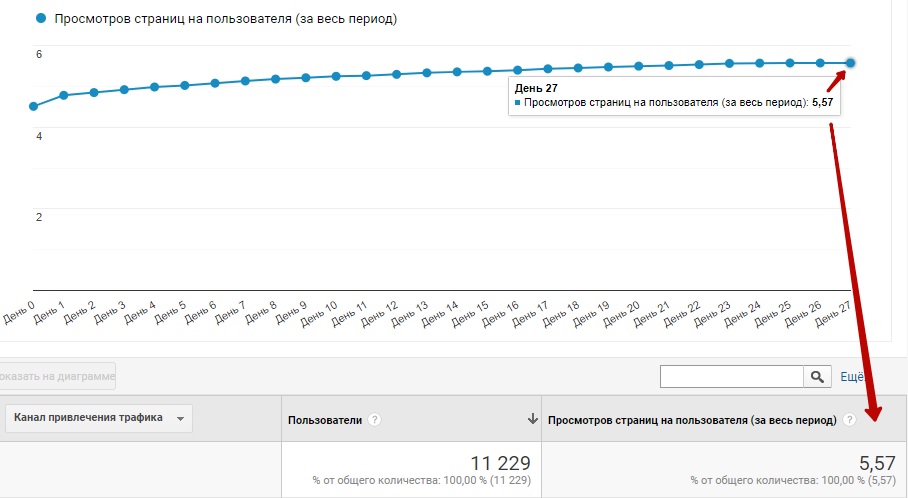Click the search magnifier icon
The height and width of the screenshot is (498, 908).
tap(818, 376)
